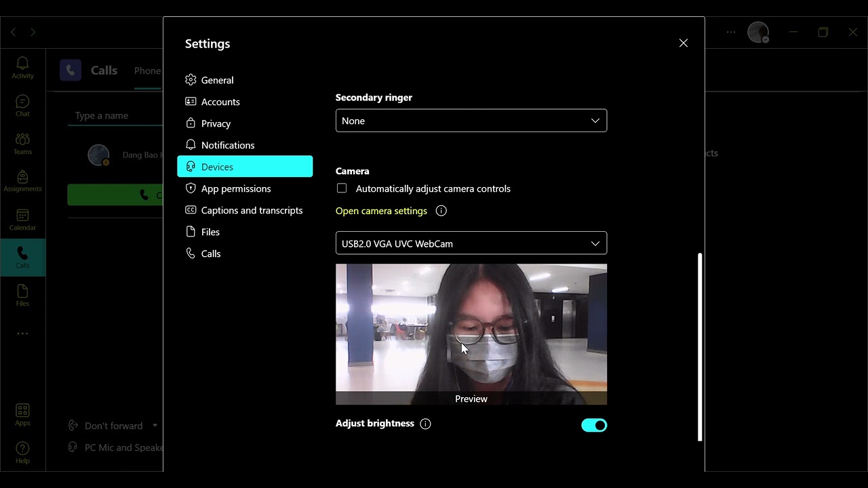Open the profile avatar menu
Image resolution: width=868 pixels, height=488 pixels.
(758, 32)
